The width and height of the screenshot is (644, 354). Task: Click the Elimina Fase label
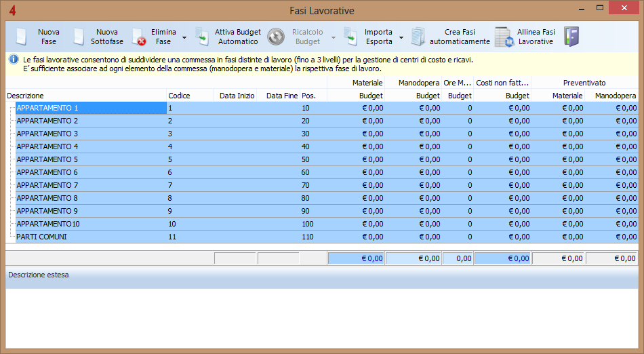click(163, 37)
